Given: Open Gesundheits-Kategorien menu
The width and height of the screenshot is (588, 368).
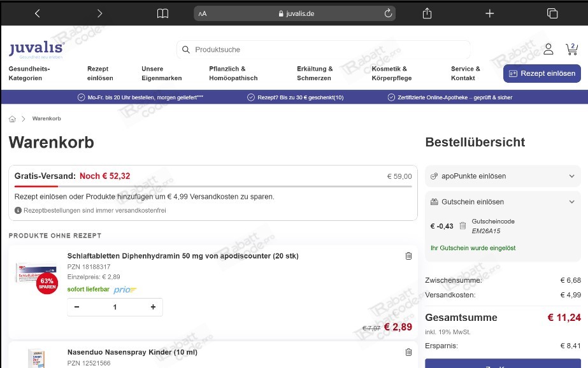Looking at the screenshot, I should pos(29,73).
